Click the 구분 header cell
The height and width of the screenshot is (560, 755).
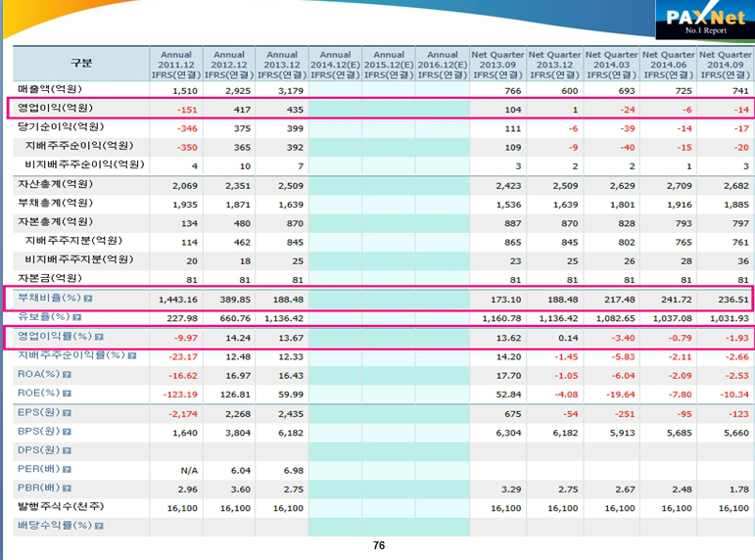click(x=81, y=64)
